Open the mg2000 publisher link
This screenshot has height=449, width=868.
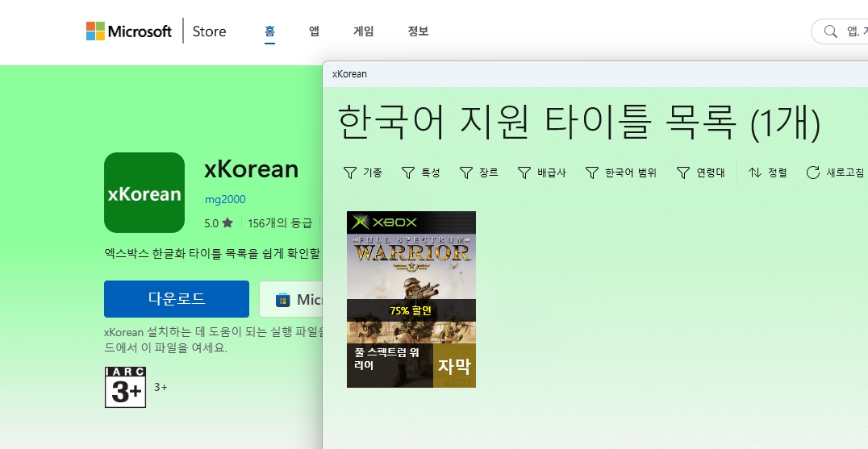[225, 199]
